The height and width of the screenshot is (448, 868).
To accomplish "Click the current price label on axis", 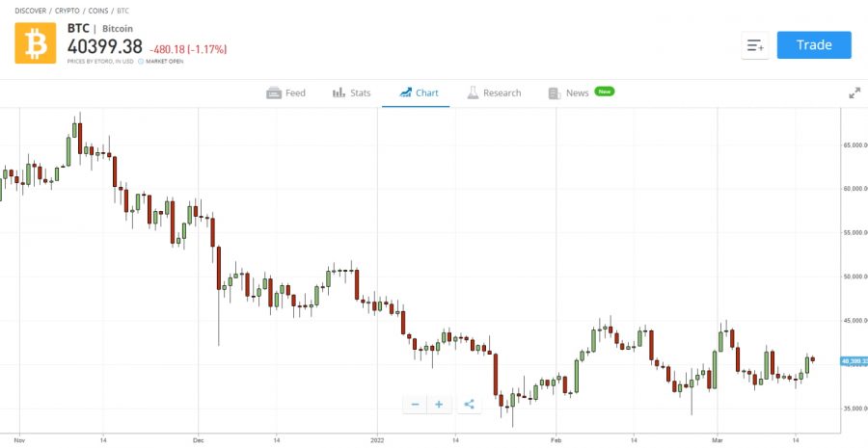I will point(853,361).
